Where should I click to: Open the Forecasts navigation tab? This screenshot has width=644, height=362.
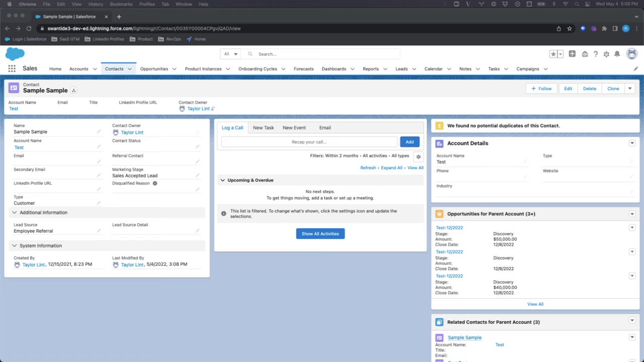coord(303,69)
